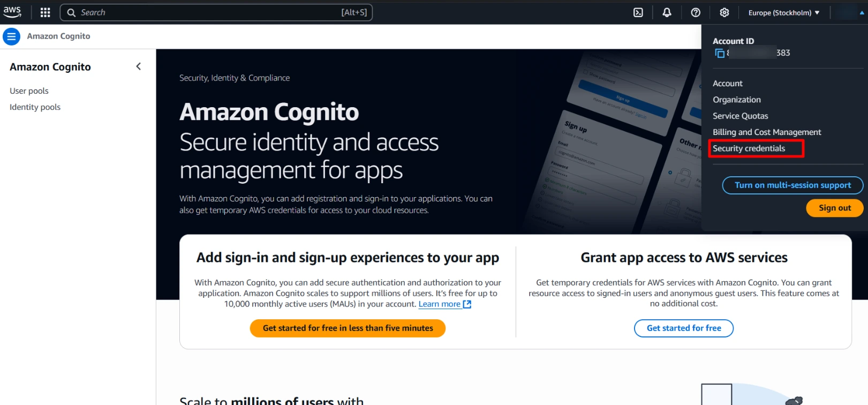Click Get started for free in five minutes
The width and height of the screenshot is (868, 405).
(x=348, y=328)
